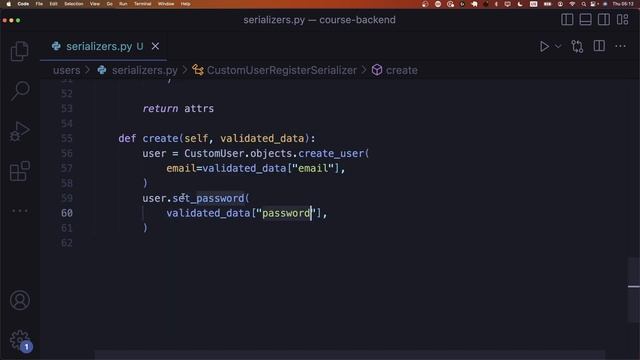The image size is (640, 360).
Task: Place cursor on 'return attrs' line
Action: coord(178,109)
